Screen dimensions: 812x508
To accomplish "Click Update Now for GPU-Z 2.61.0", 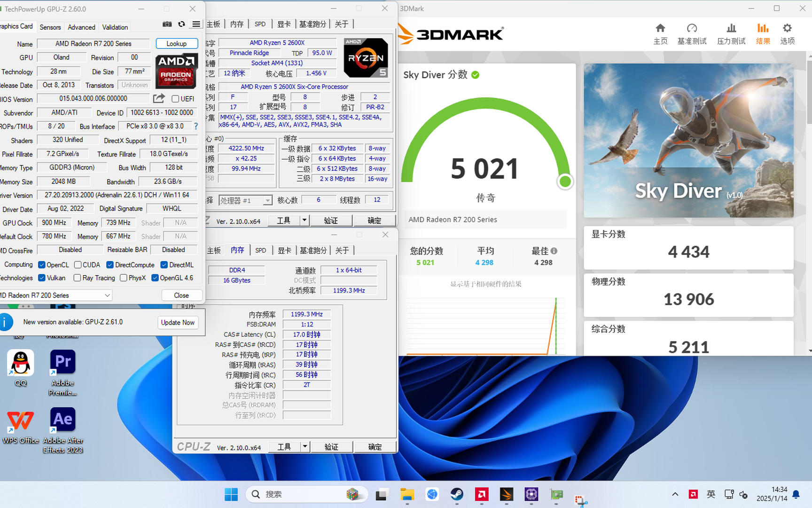I will (178, 322).
